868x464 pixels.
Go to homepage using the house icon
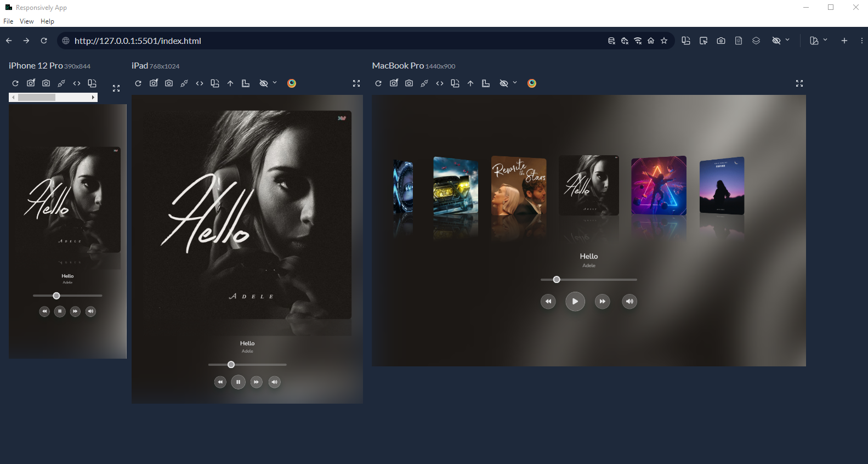tap(651, 41)
